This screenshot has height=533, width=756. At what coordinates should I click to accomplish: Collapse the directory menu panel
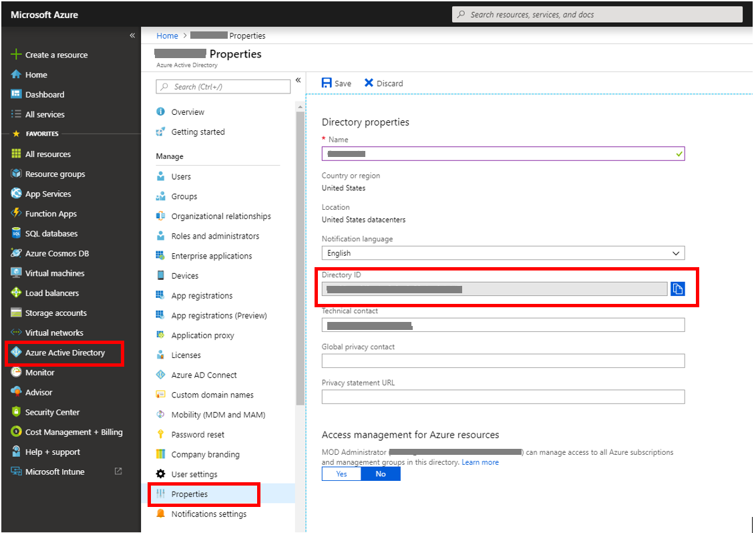[x=299, y=79]
